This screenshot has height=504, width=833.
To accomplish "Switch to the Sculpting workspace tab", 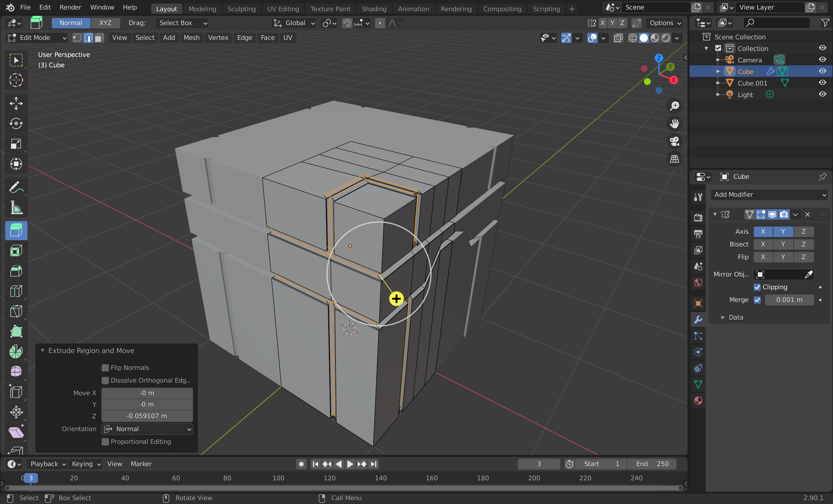I will click(x=242, y=9).
